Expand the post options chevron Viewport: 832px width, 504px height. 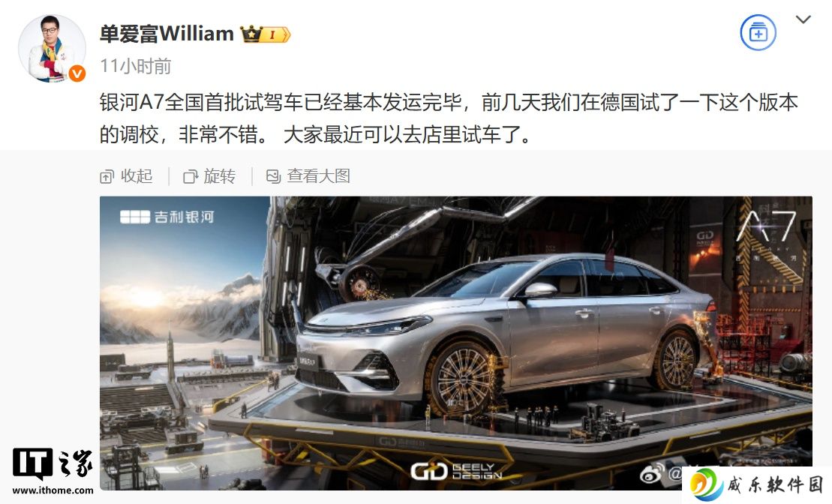(803, 19)
